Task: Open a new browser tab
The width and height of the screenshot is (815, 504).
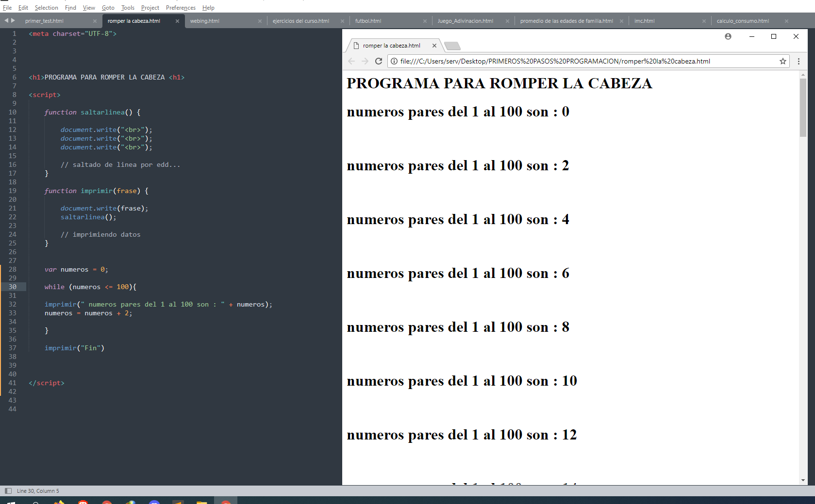Action: coord(452,46)
